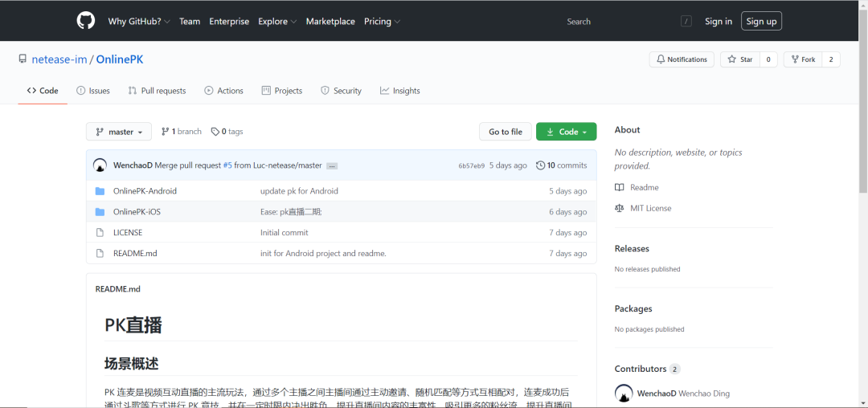Click the Sign up button
Screen dimensions: 868x408
pos(761,21)
